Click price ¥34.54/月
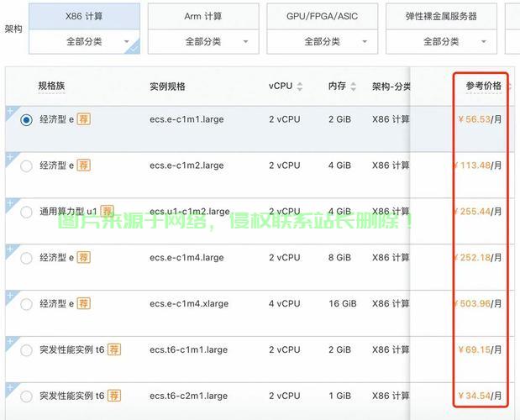 480,396
